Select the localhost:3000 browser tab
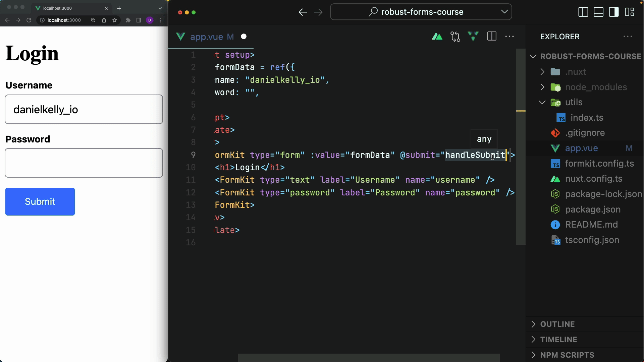Image resolution: width=644 pixels, height=362 pixels. click(x=72, y=8)
